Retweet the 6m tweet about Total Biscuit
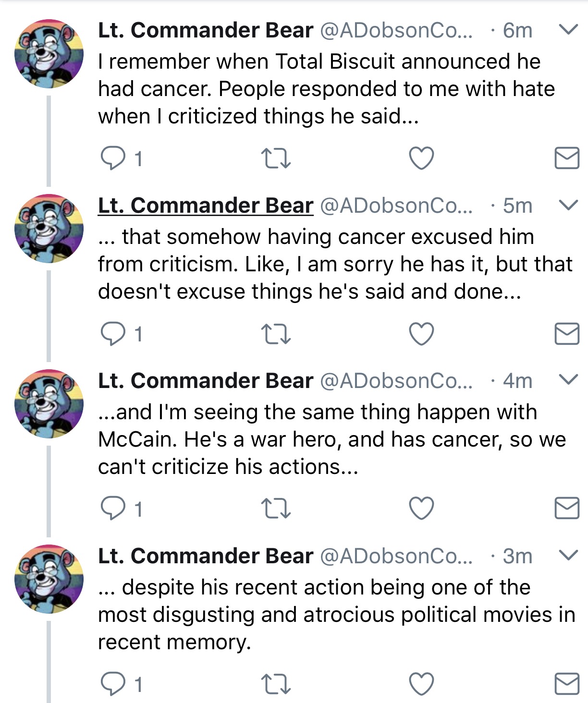 tap(276, 158)
